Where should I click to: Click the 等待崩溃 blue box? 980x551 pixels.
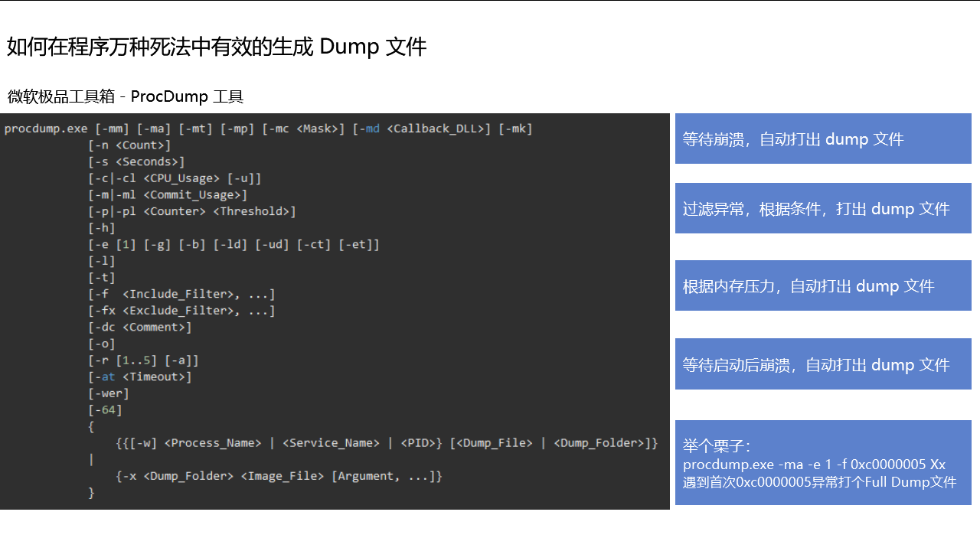tap(822, 139)
